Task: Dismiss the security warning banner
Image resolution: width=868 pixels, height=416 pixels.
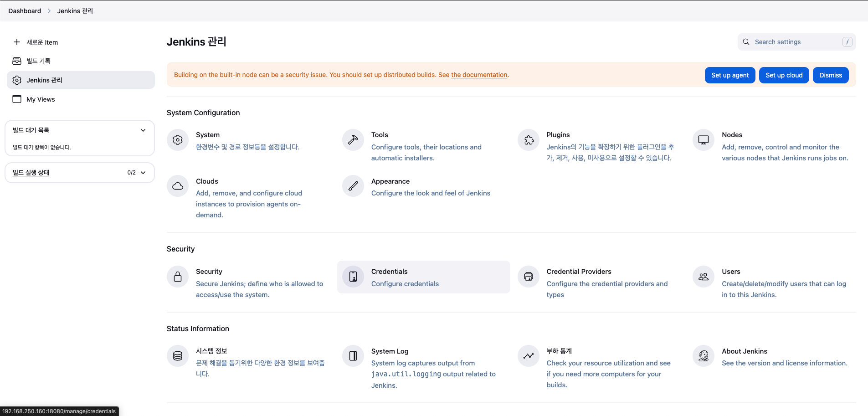Action: tap(831, 75)
